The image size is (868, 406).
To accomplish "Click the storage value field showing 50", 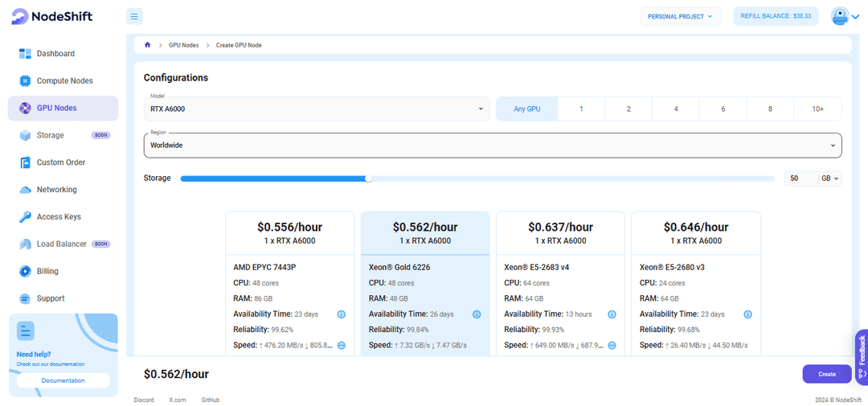I will tap(801, 178).
